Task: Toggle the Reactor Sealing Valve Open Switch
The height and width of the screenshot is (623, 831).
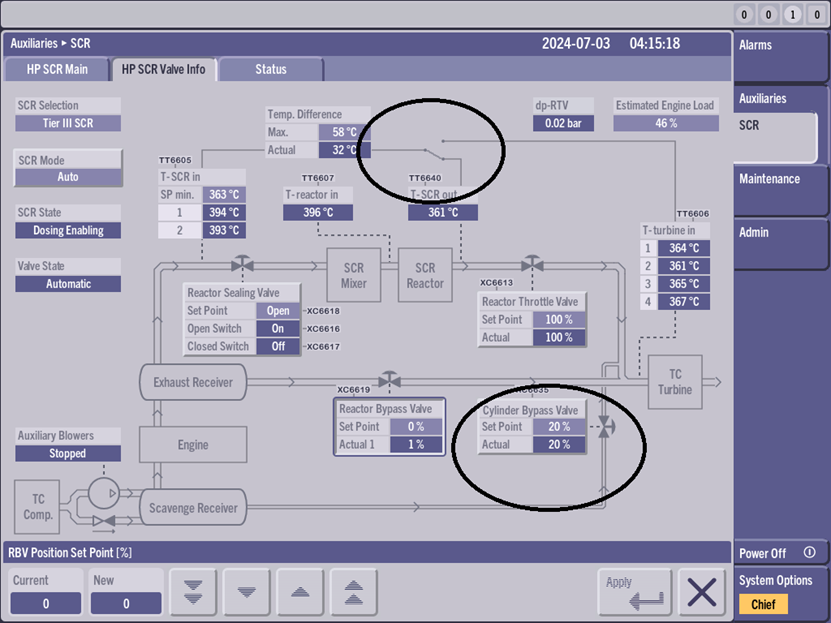Action: coord(278,328)
